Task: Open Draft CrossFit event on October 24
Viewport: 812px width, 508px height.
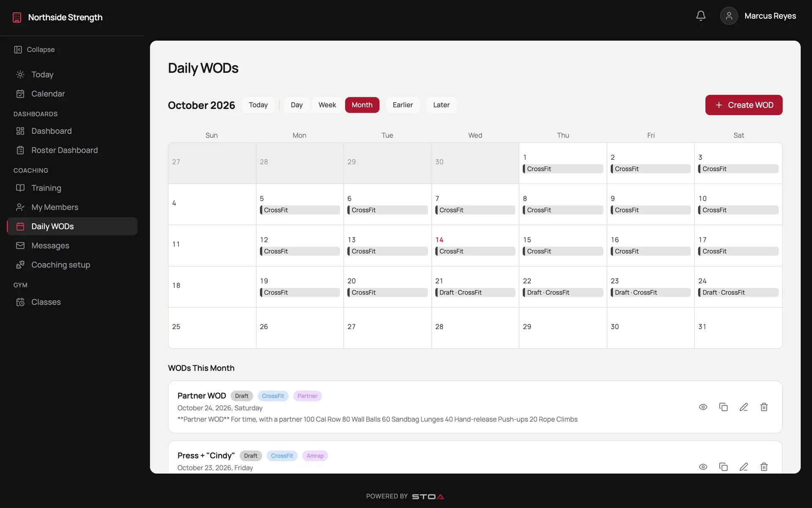Action: pos(738,293)
